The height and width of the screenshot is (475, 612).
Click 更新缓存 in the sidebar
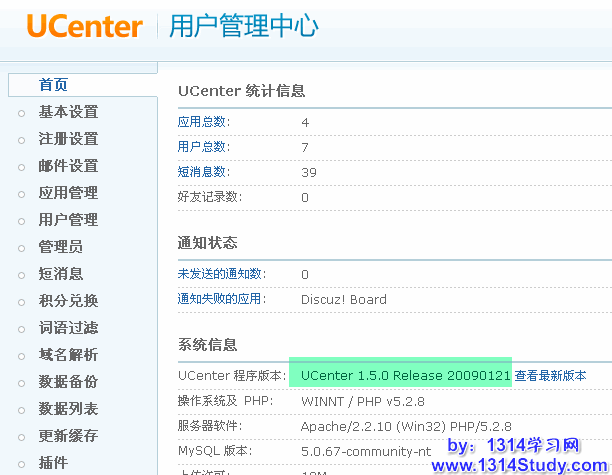coord(68,436)
